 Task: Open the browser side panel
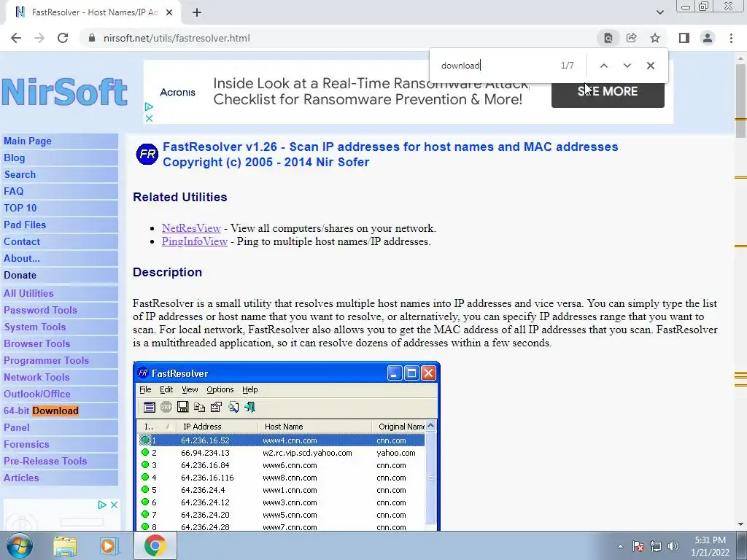point(684,38)
